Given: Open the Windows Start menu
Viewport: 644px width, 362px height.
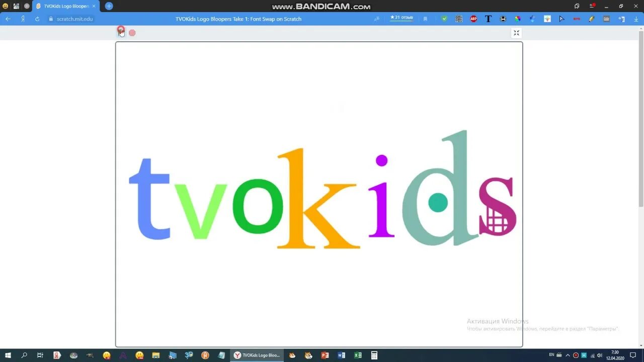Looking at the screenshot, I should [x=8, y=355].
